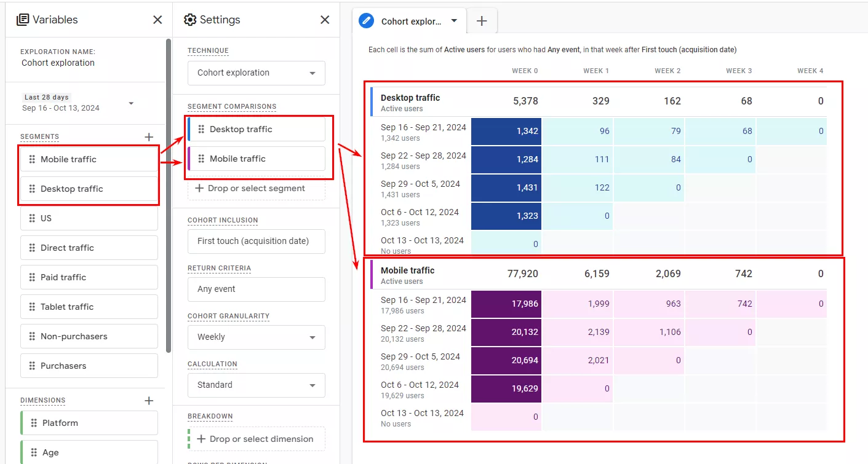
Task: Grab the Desktop traffic segment drag handle in Variables
Action: (x=32, y=189)
